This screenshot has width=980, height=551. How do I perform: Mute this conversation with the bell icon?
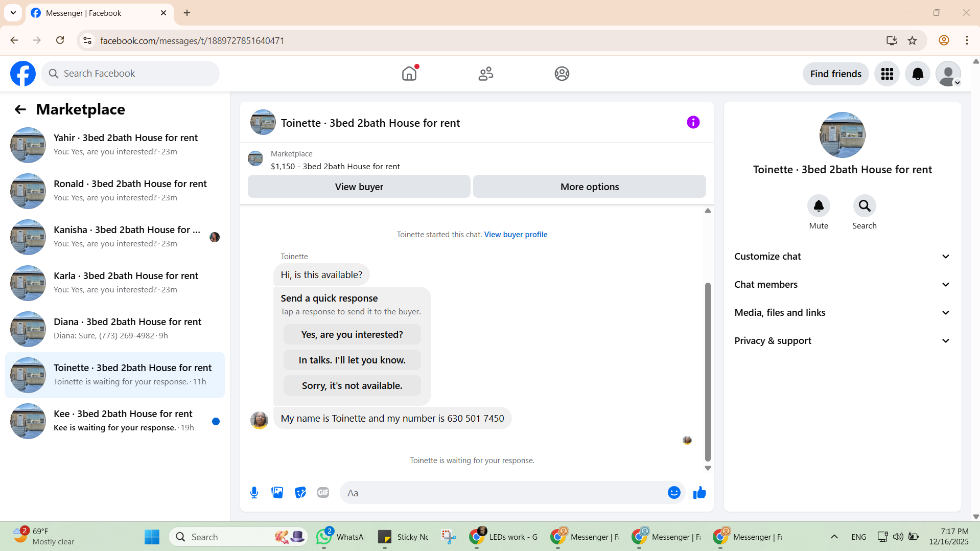click(819, 206)
